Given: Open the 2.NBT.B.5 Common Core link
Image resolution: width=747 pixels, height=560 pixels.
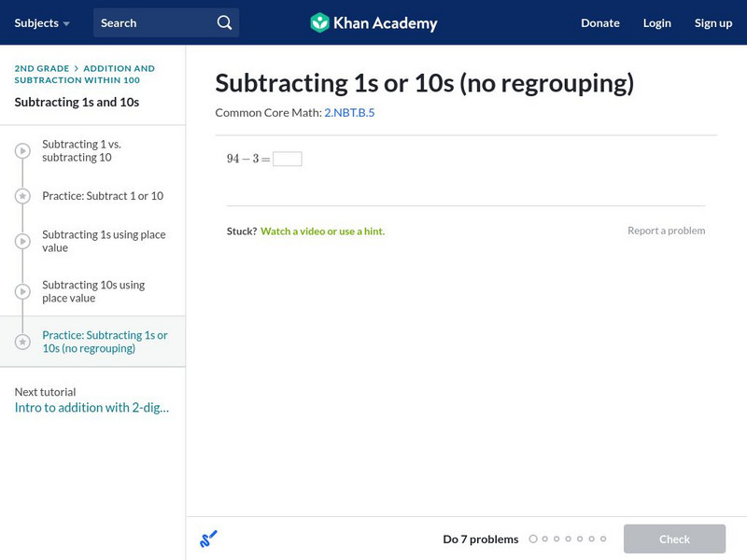Looking at the screenshot, I should 349,112.
